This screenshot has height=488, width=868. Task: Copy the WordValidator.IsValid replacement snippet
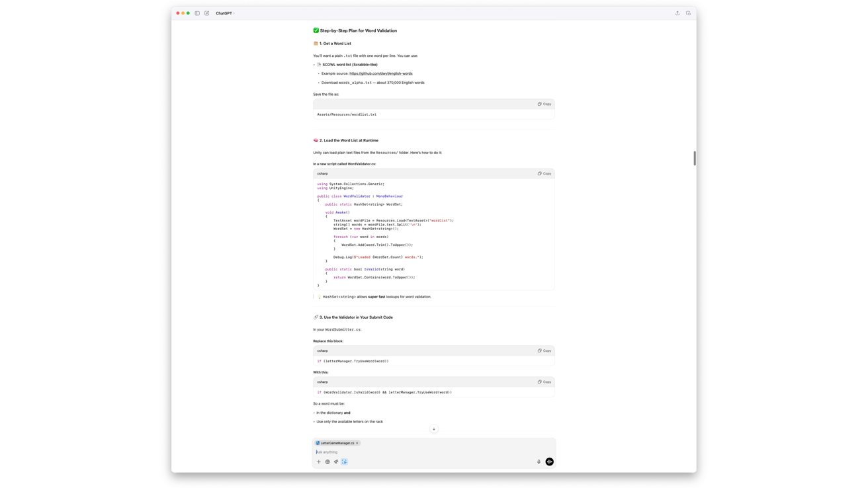[544, 382]
